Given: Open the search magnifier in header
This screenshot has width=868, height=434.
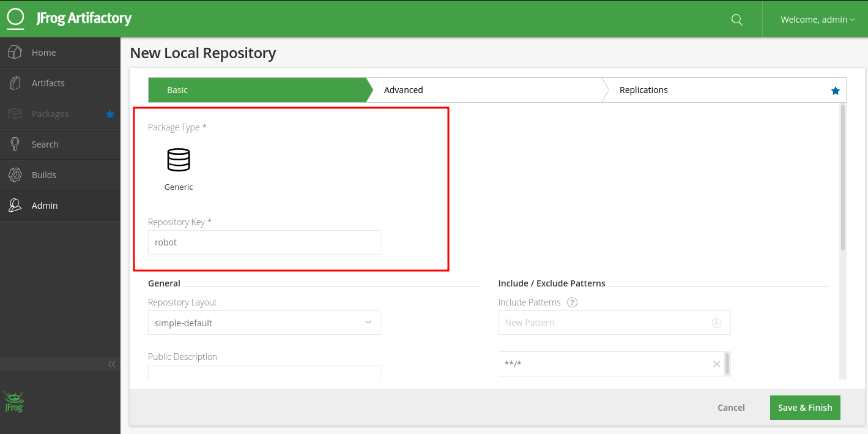Looking at the screenshot, I should tap(737, 20).
